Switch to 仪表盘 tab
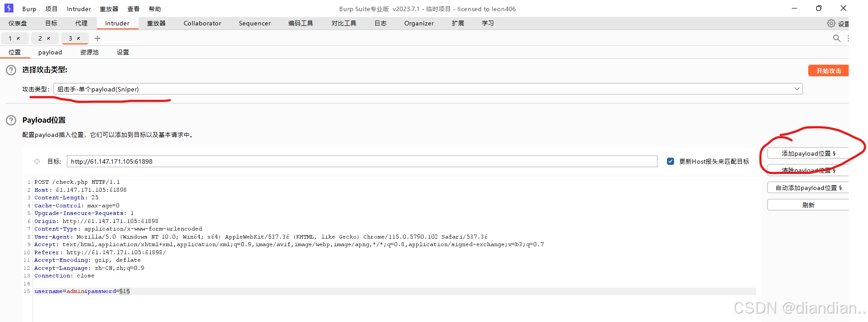 (x=17, y=23)
